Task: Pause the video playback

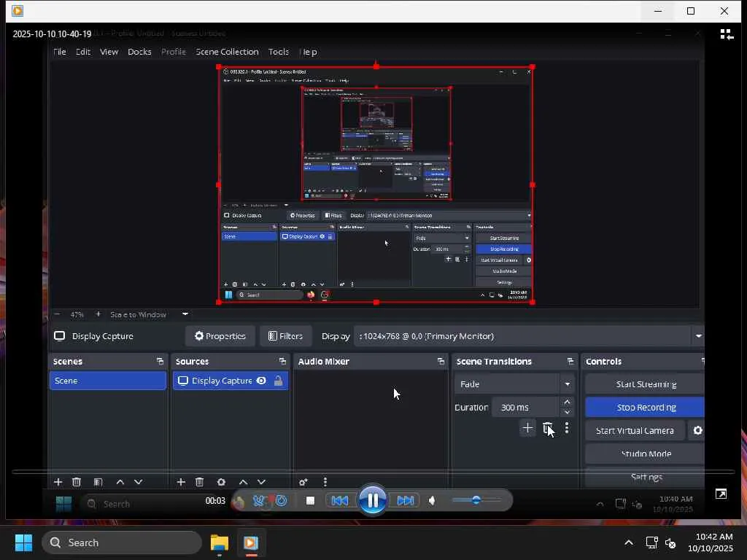Action: click(x=372, y=500)
